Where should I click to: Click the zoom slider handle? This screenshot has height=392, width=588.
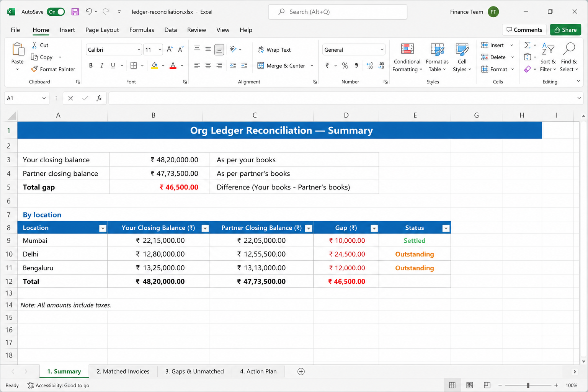(x=528, y=385)
